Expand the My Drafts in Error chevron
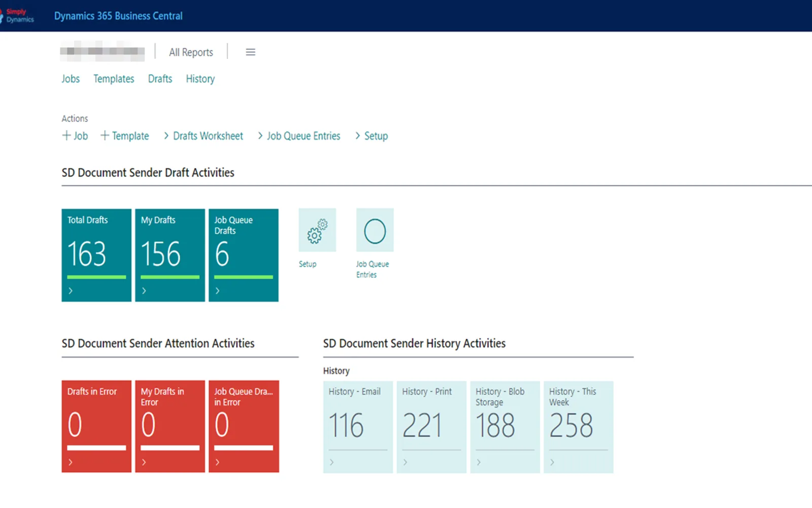 (x=144, y=462)
